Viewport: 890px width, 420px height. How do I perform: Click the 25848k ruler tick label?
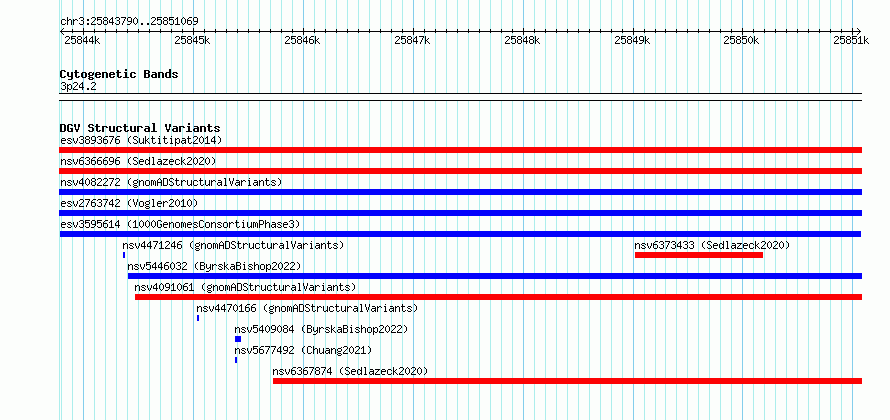tap(523, 40)
